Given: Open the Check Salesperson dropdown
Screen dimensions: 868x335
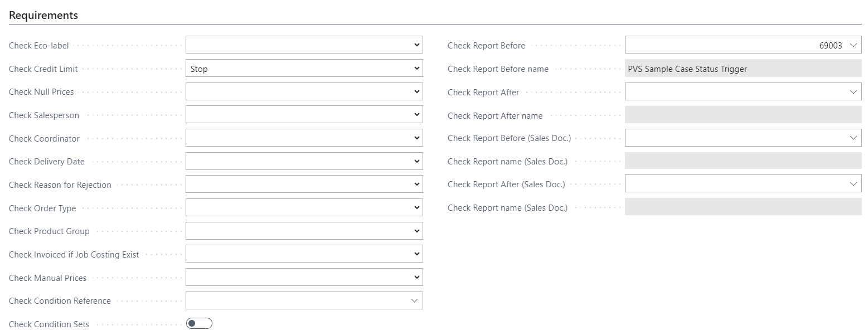Looking at the screenshot, I should click(x=304, y=115).
